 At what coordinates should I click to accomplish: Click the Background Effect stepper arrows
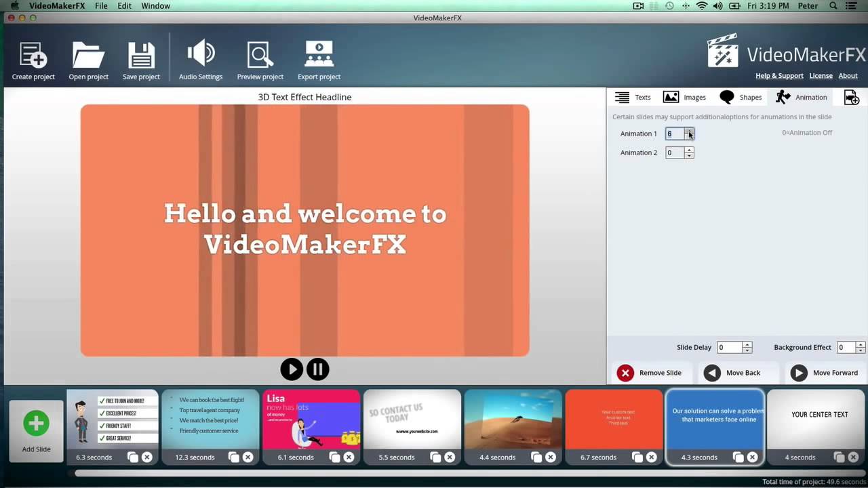[861, 347]
